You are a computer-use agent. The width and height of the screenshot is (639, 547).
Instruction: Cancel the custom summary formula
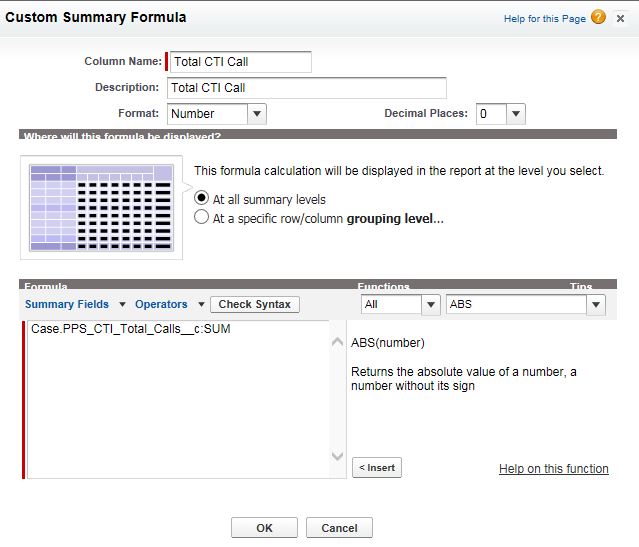pos(339,527)
